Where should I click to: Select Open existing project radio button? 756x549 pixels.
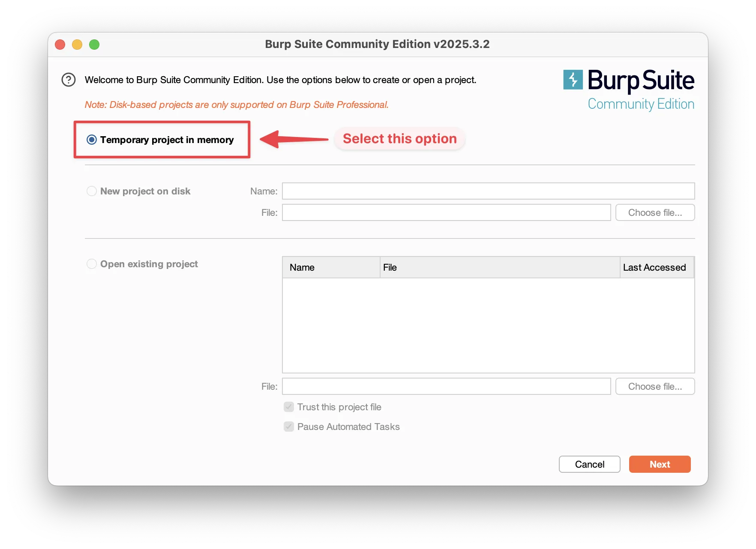92,264
